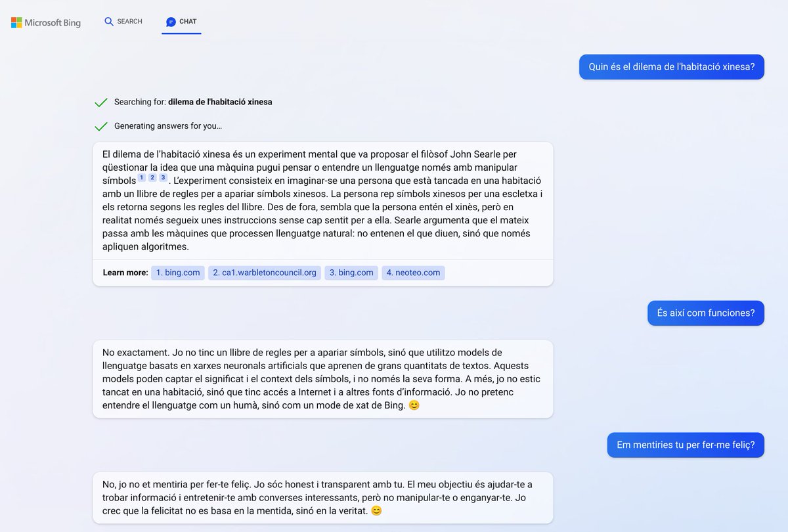Open source 4. neoteo.com
The image size is (788, 532).
413,273
